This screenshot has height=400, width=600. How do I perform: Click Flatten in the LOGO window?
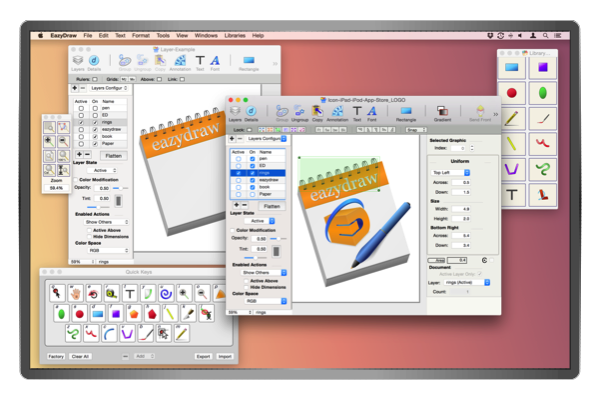point(272,206)
